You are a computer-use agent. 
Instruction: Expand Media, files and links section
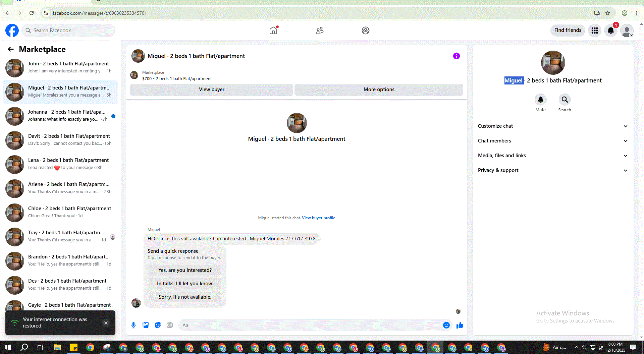pos(553,156)
